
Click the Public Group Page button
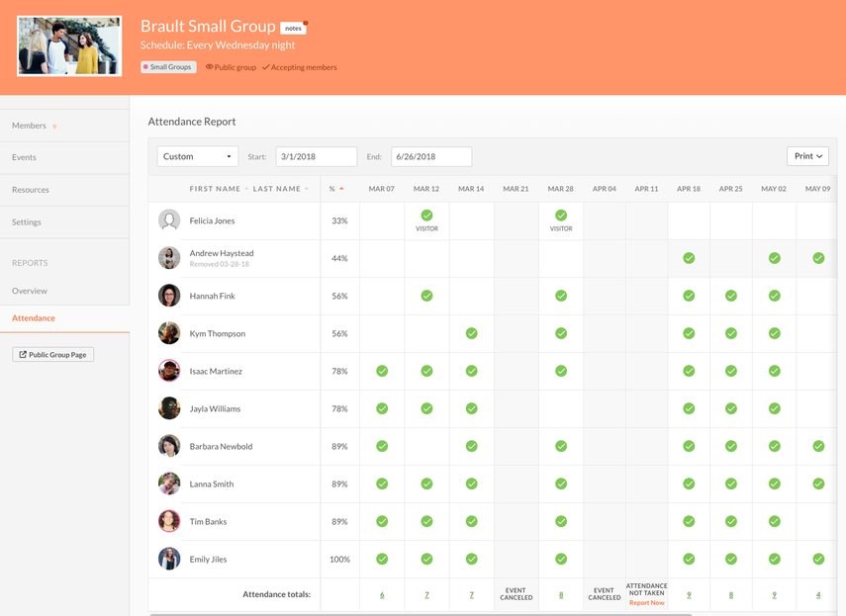coord(53,354)
